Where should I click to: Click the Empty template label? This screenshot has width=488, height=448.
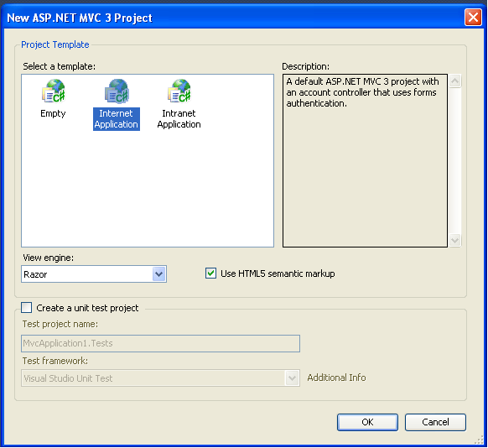[x=53, y=113]
